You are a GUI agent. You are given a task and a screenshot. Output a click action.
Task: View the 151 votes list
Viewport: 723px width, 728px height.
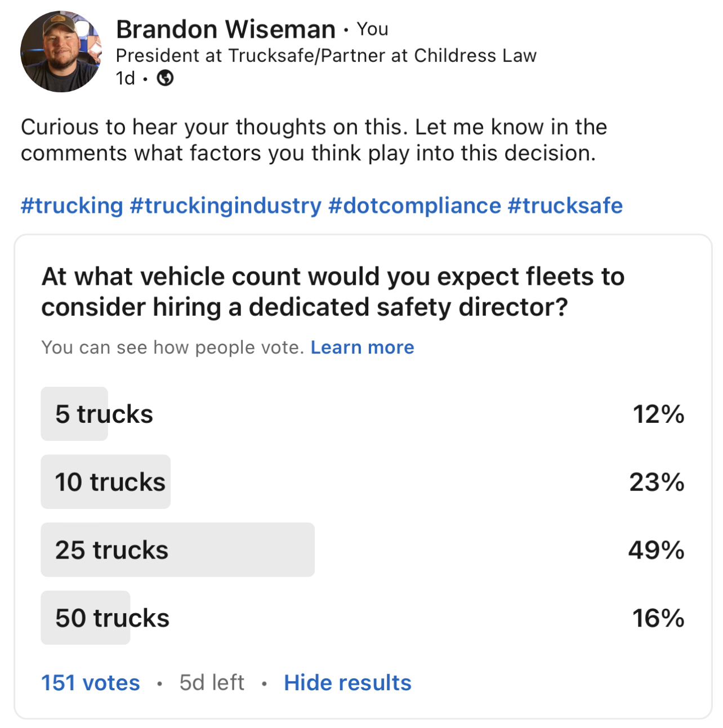click(x=90, y=682)
